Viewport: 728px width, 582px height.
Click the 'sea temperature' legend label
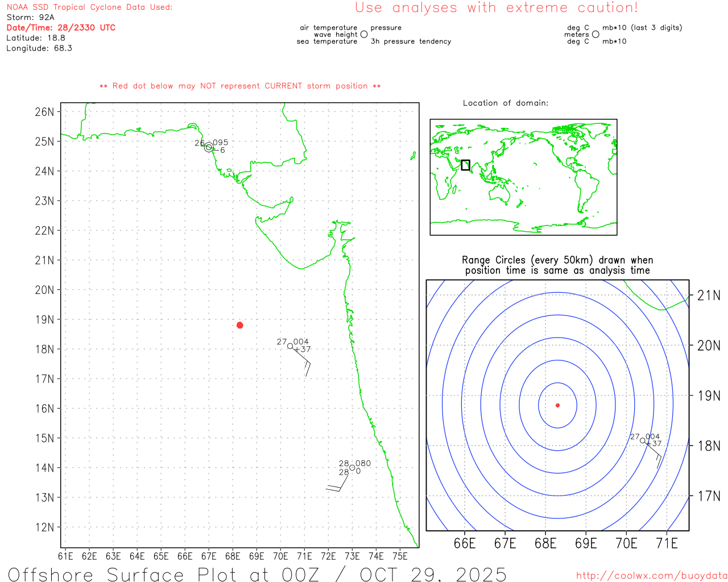click(327, 41)
